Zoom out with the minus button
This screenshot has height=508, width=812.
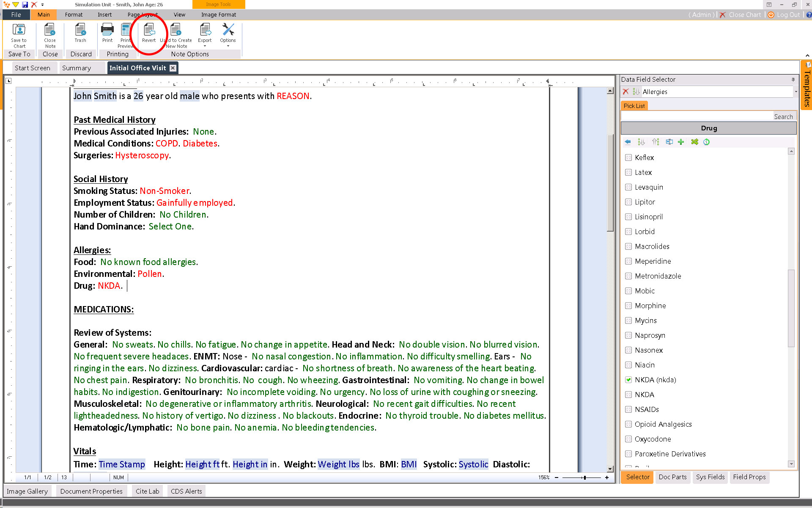(557, 478)
